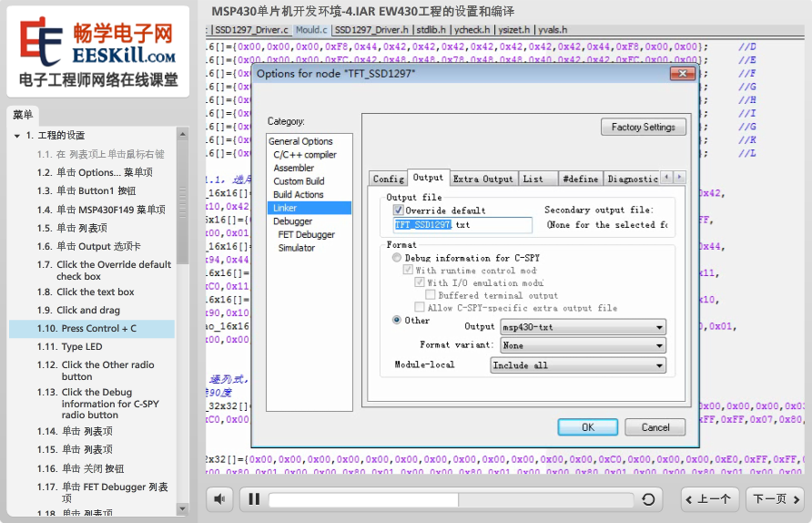Switch to the #define tab
The width and height of the screenshot is (812, 523).
tap(581, 179)
